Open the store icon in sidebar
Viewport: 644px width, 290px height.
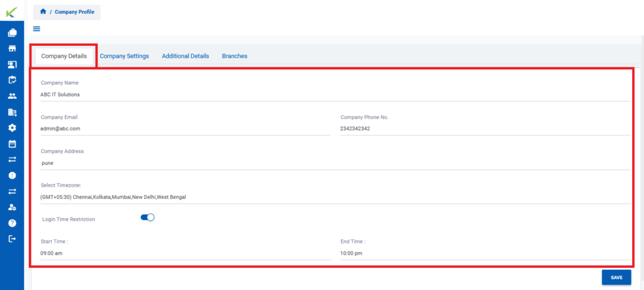pyautogui.click(x=13, y=48)
